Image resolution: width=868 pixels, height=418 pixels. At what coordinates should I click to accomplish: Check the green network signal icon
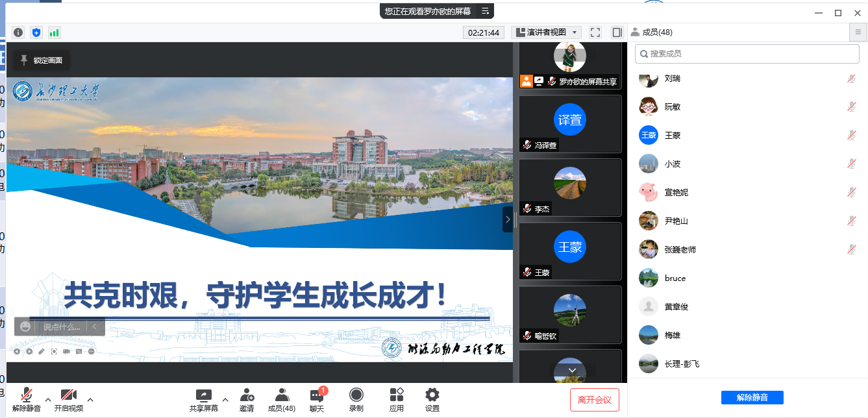(54, 32)
